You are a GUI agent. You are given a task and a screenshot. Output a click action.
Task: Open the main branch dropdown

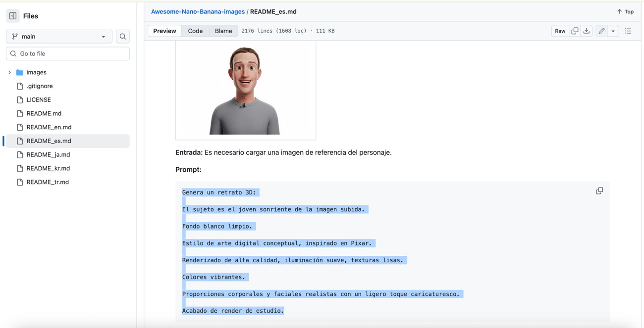coord(58,36)
